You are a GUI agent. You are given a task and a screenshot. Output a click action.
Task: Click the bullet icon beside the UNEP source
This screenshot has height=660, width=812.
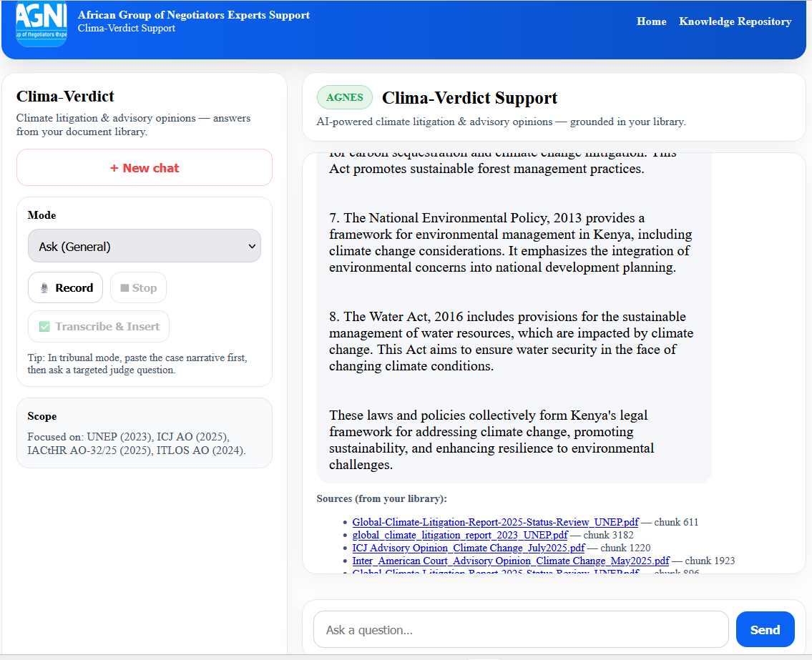click(x=343, y=522)
